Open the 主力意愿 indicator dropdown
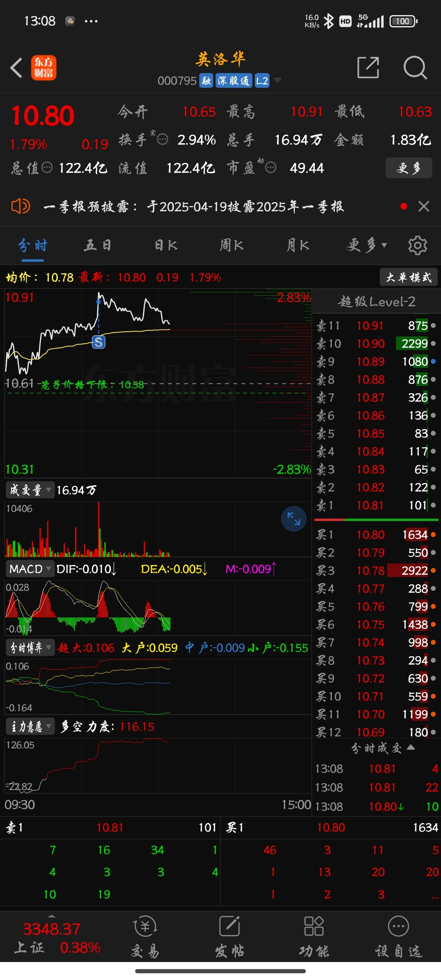 [x=30, y=726]
